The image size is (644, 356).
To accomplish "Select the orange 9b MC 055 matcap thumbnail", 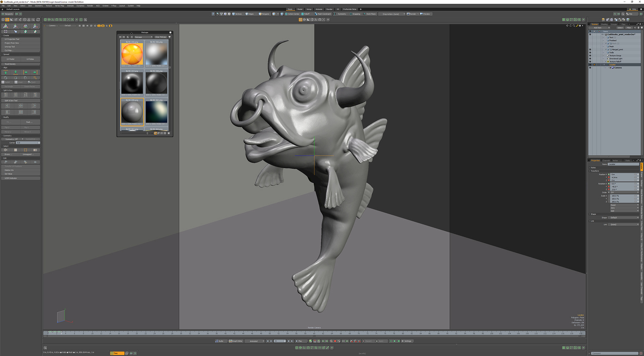I will coord(132,54).
